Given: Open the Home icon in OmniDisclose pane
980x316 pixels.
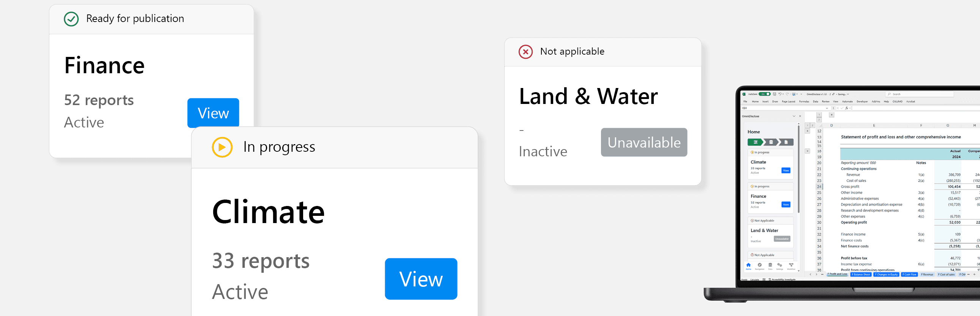Looking at the screenshot, I should tap(748, 265).
